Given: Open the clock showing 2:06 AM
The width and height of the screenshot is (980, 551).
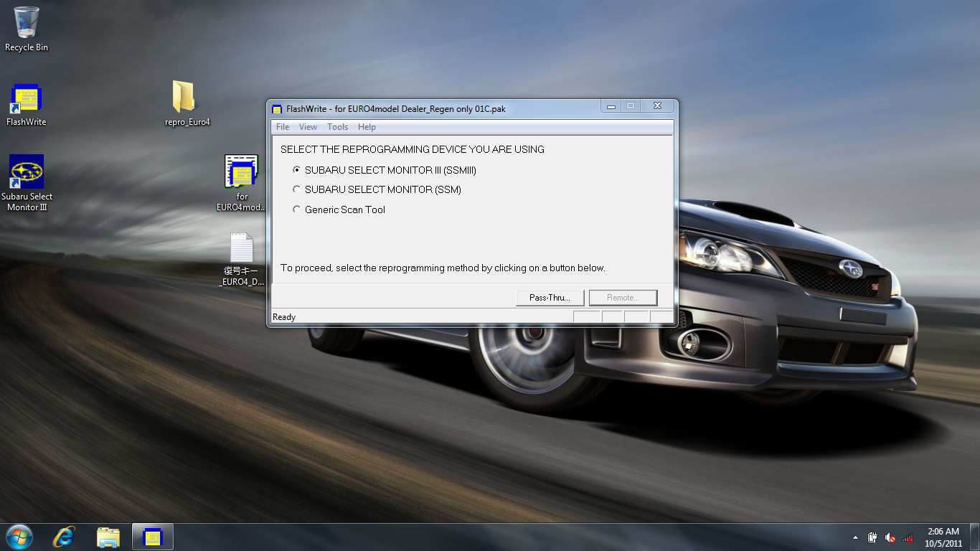Looking at the screenshot, I should tap(943, 537).
